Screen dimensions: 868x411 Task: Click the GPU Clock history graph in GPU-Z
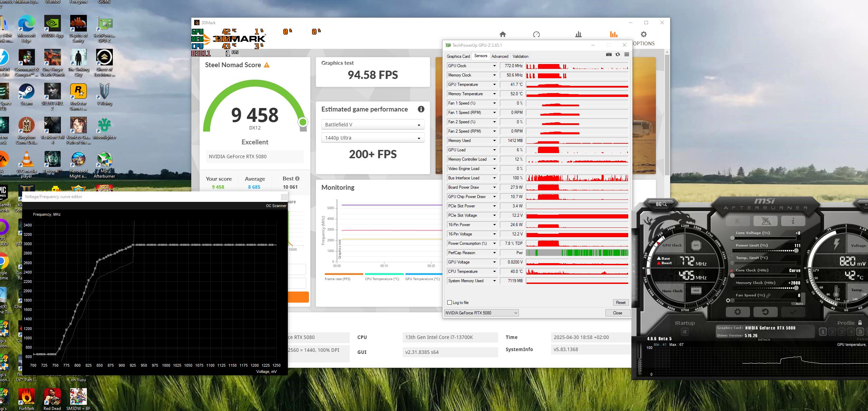click(577, 66)
